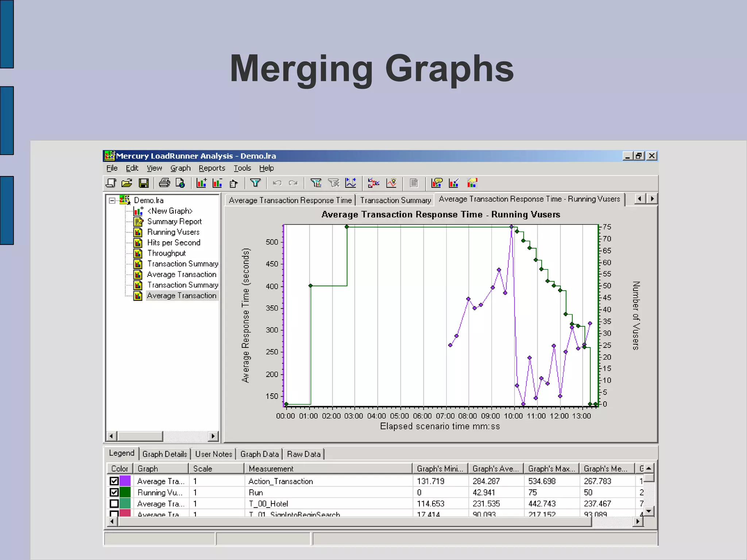
Task: Click the Undo arrow icon
Action: point(277,183)
